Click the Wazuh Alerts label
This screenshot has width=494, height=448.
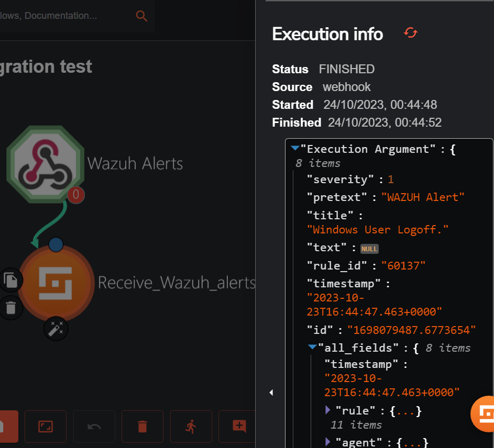tap(135, 163)
